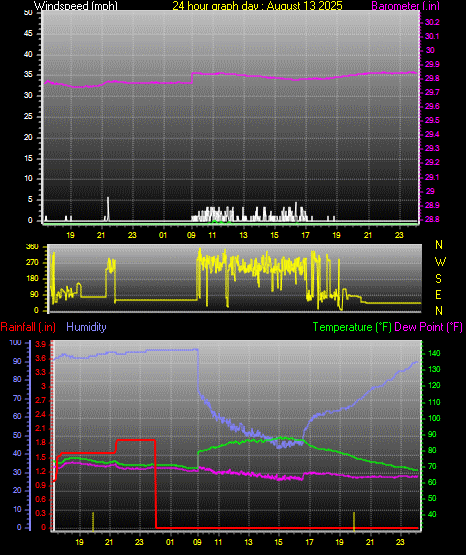
Task: Click the rainfall scale value "0.9"
Action: pyautogui.click(x=41, y=485)
